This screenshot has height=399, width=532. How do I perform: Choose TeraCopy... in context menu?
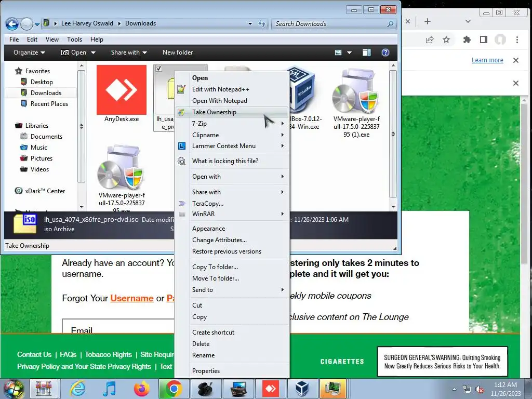click(x=232, y=203)
